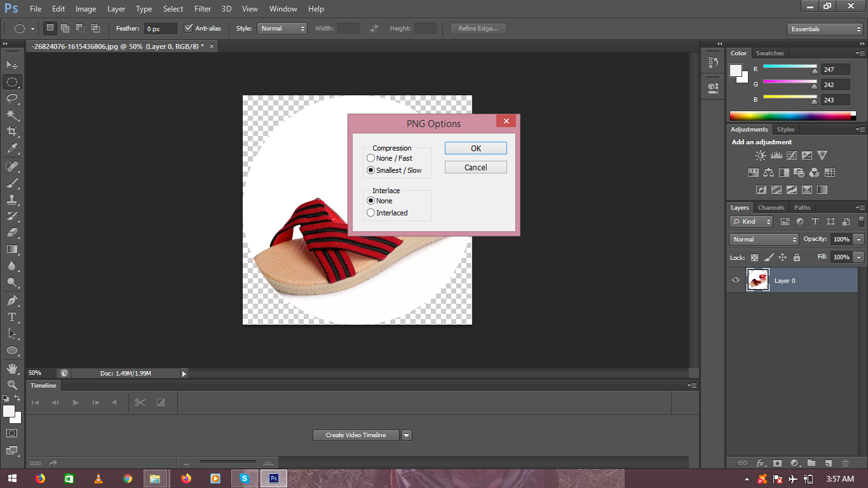Image resolution: width=868 pixels, height=488 pixels.
Task: Select None under Interlace
Action: pyautogui.click(x=379, y=201)
